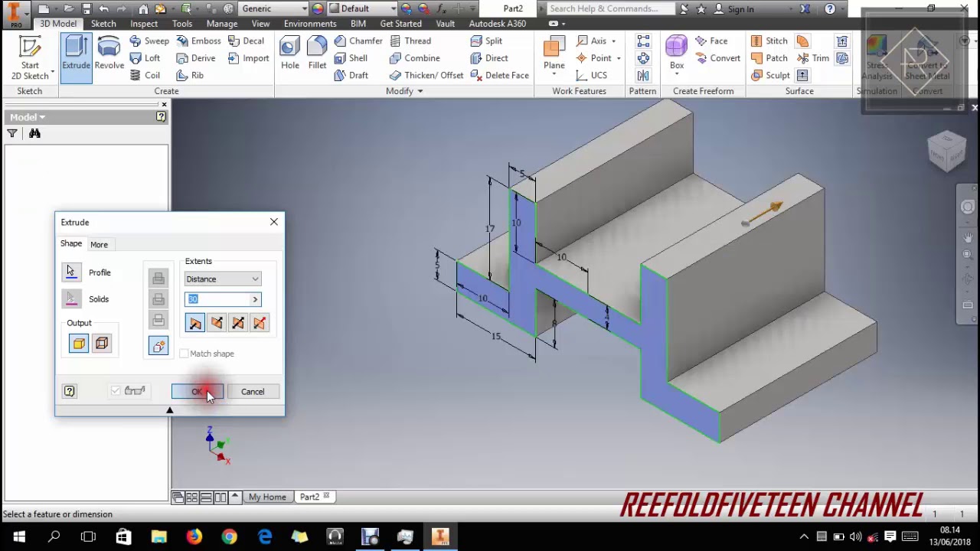This screenshot has height=551, width=980.
Task: Start a 2D Sketch
Action: click(30, 58)
